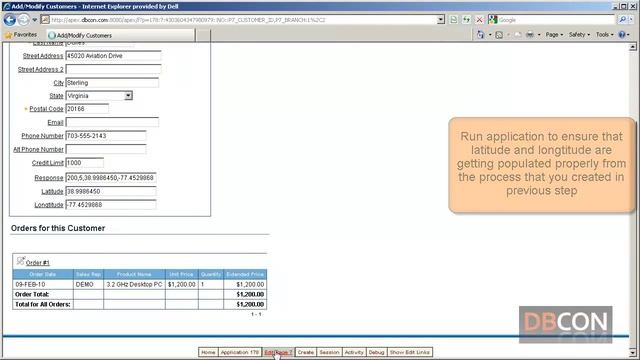Viewport: 640px width, 360px height.
Task: Click the vertical scrollbar up arrow
Action: pos(633,47)
